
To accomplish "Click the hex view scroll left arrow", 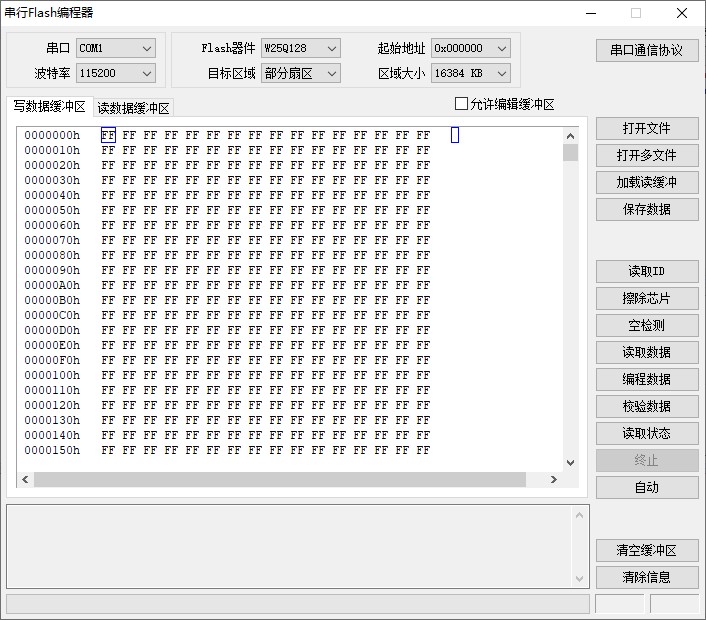I will click(25, 480).
